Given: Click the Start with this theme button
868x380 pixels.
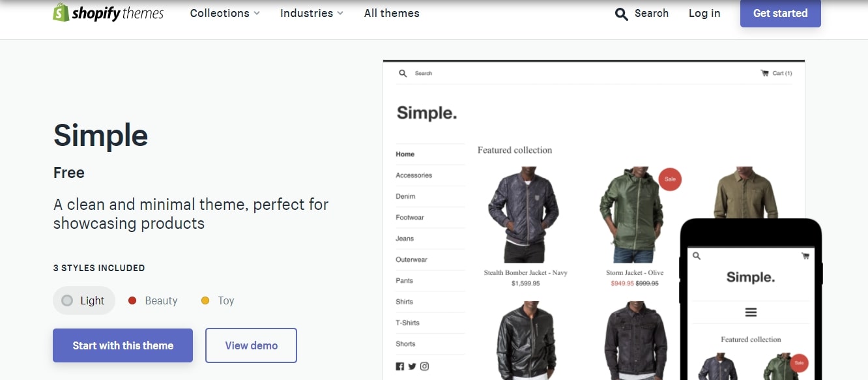Looking at the screenshot, I should point(123,345).
